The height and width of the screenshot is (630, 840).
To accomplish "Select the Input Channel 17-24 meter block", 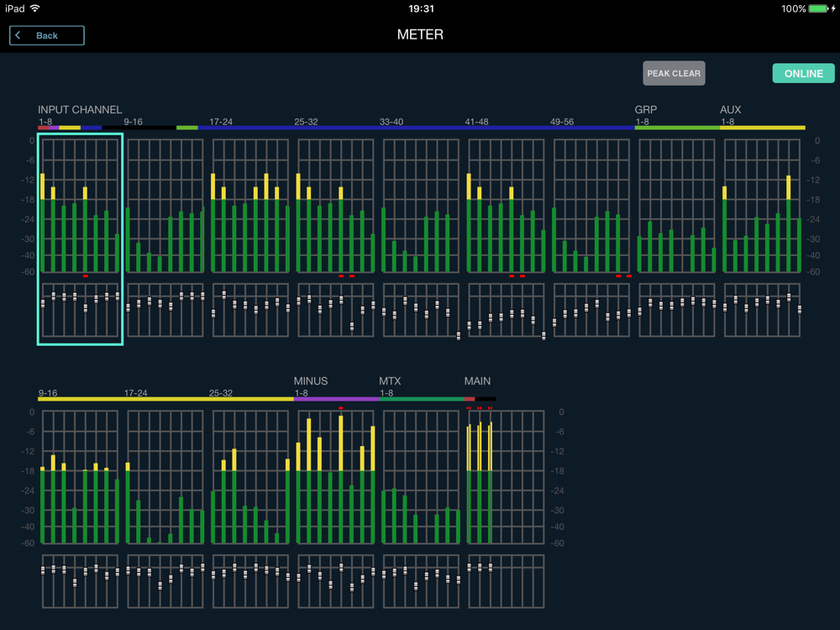I will (250, 206).
